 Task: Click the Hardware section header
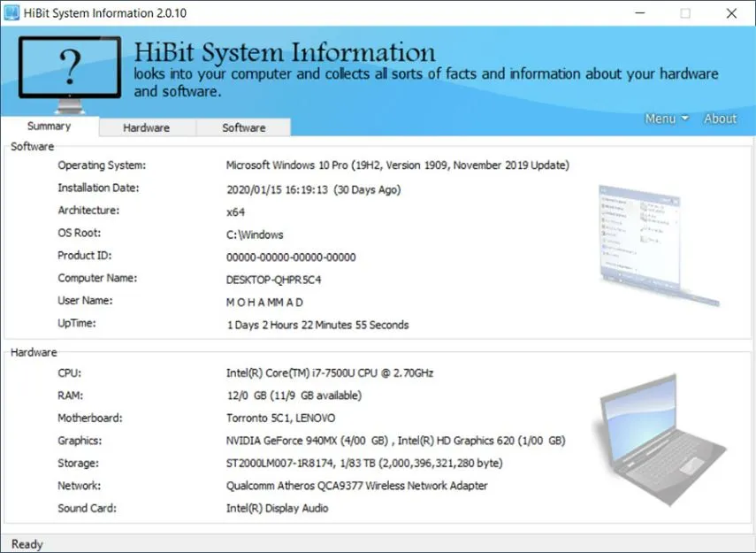coord(34,351)
